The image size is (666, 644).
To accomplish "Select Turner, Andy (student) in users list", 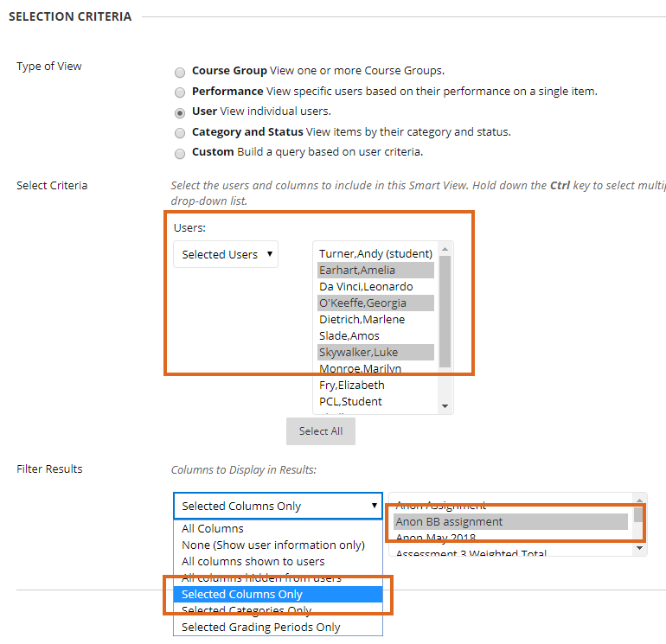I will pos(375,253).
